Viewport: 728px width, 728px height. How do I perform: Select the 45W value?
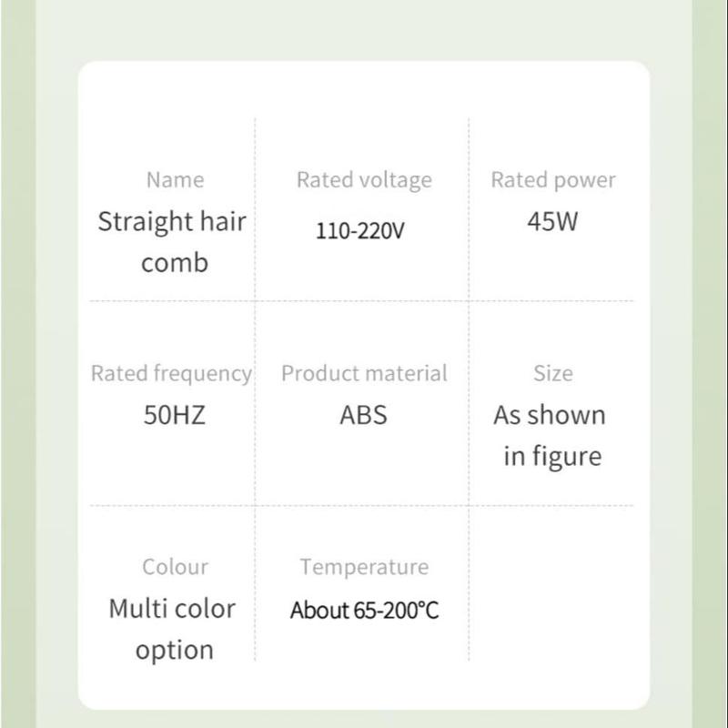(x=552, y=221)
